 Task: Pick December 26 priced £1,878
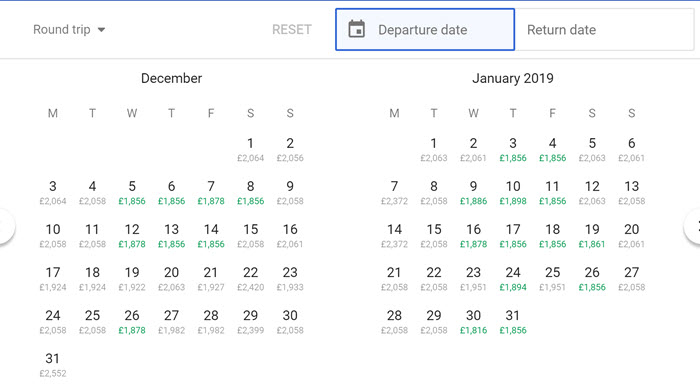point(132,322)
